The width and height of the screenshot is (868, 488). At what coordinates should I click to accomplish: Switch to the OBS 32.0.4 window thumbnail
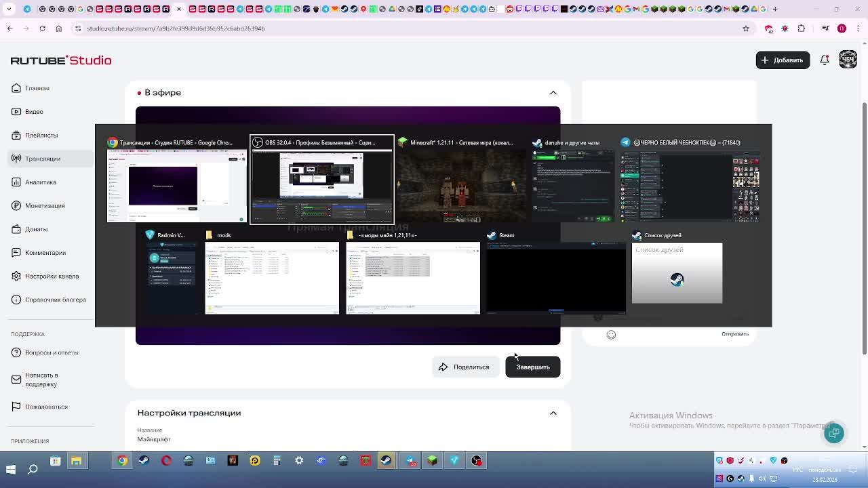(x=322, y=180)
